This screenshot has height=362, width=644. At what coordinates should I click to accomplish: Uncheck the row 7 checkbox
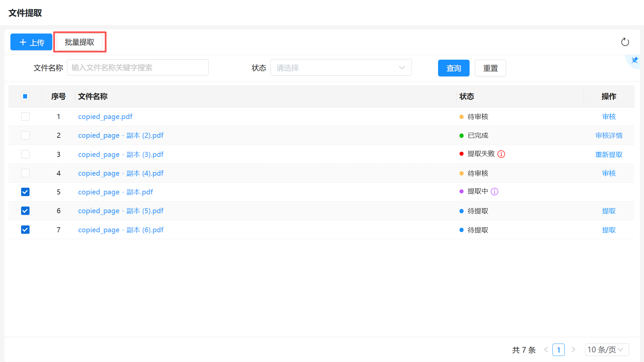(25, 230)
